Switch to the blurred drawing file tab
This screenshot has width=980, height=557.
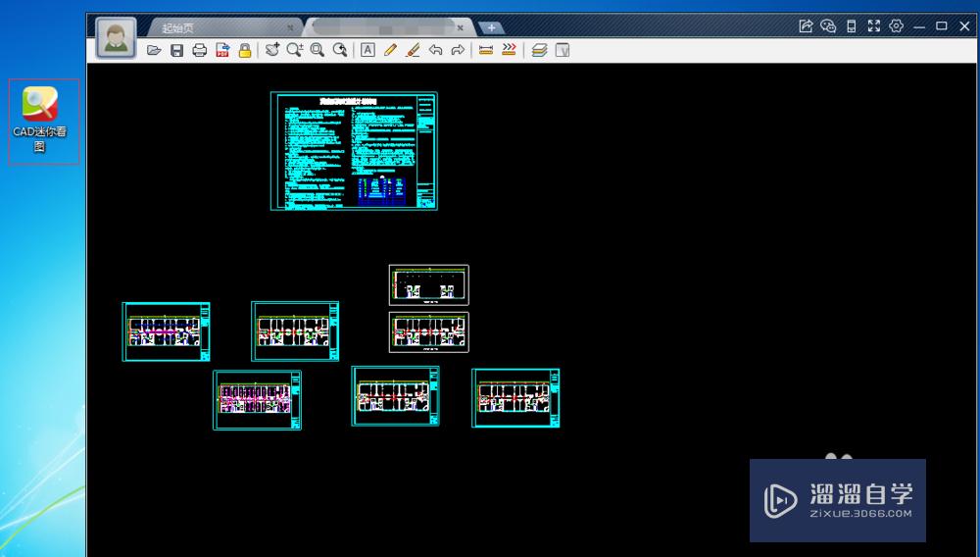387,27
